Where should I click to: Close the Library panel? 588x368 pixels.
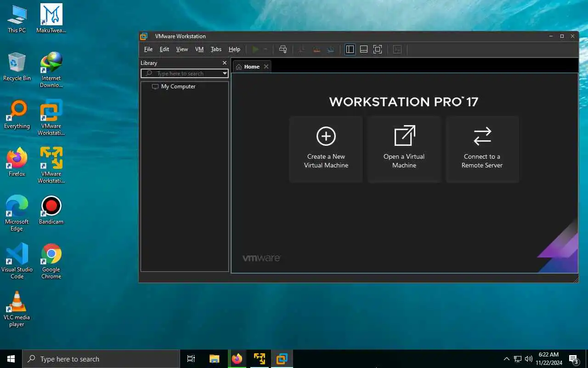[x=224, y=63]
